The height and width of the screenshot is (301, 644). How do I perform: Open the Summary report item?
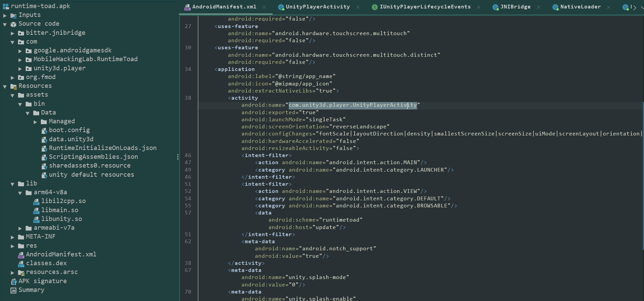(31, 290)
